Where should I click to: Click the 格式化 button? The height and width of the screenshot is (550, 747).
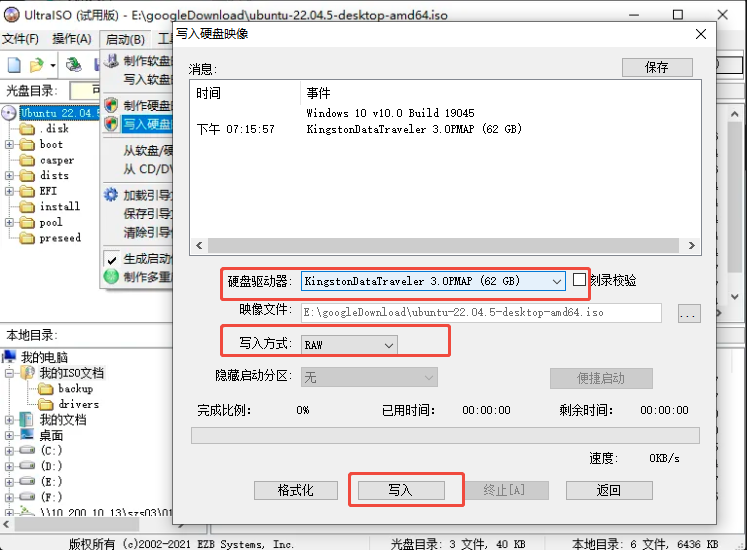click(296, 490)
